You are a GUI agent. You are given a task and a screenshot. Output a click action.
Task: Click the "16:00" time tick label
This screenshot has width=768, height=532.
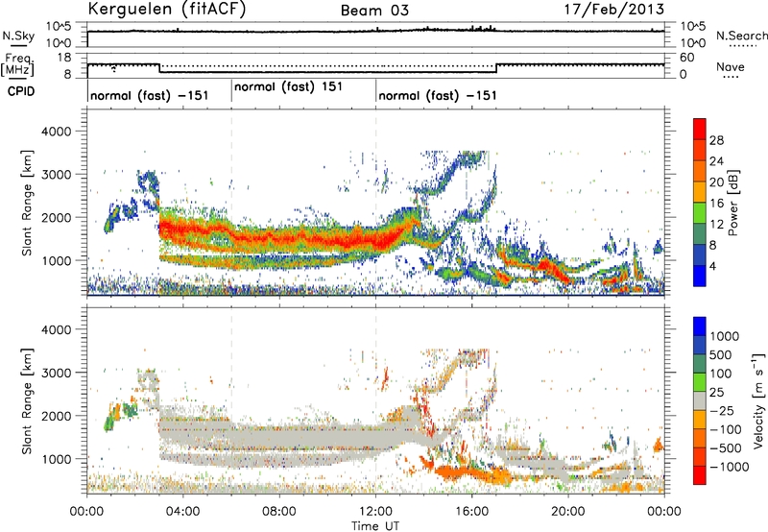(x=471, y=512)
